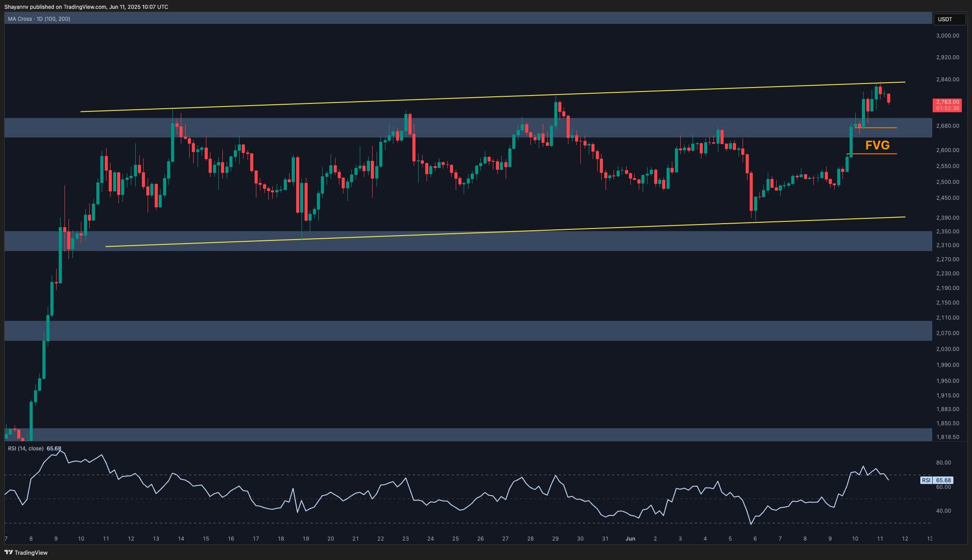The height and width of the screenshot is (560, 972).
Task: Click the Jun label on time axis
Action: pyautogui.click(x=630, y=538)
